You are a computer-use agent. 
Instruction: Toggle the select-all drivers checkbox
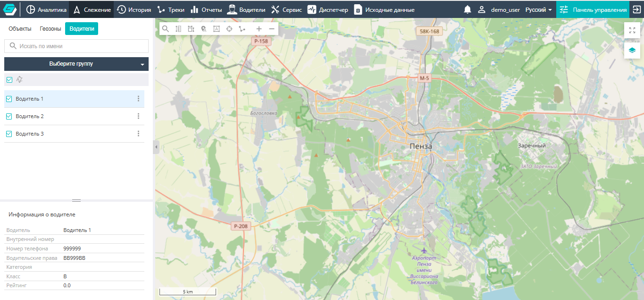point(9,79)
